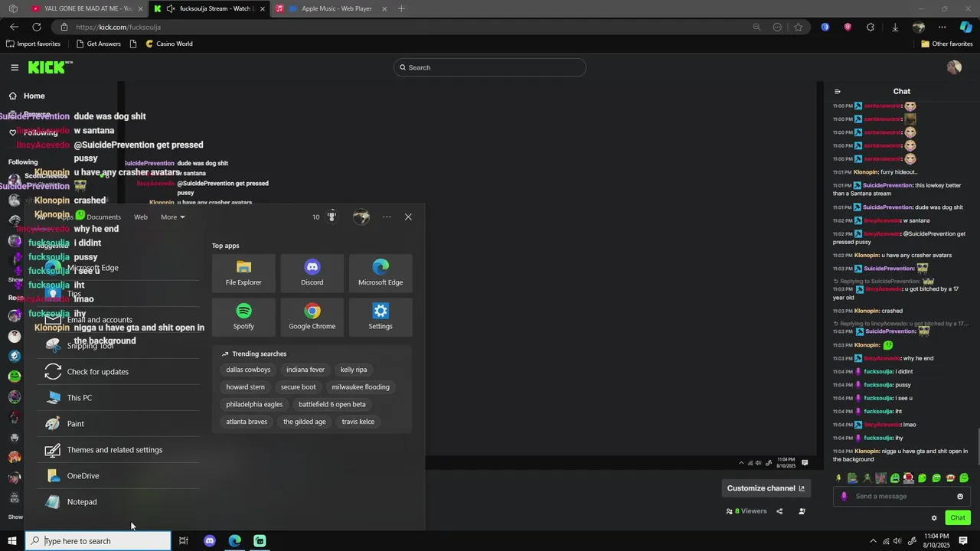Add page to favorites star icon
The image size is (980, 551).
(x=799, y=27)
